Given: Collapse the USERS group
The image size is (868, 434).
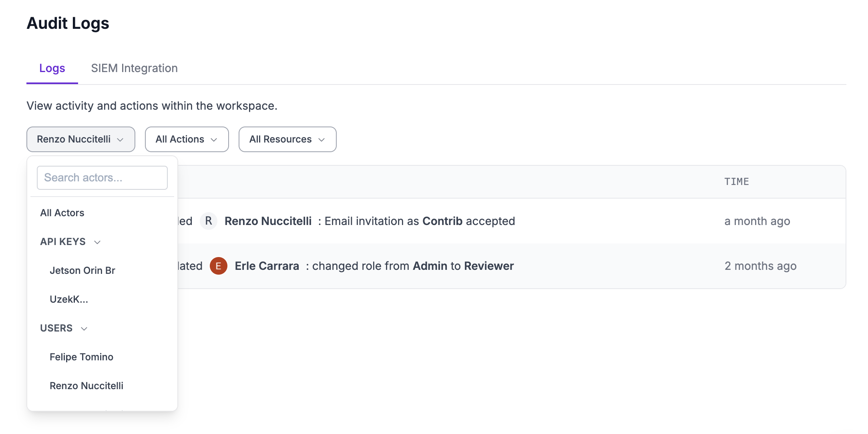Looking at the screenshot, I should coord(64,328).
